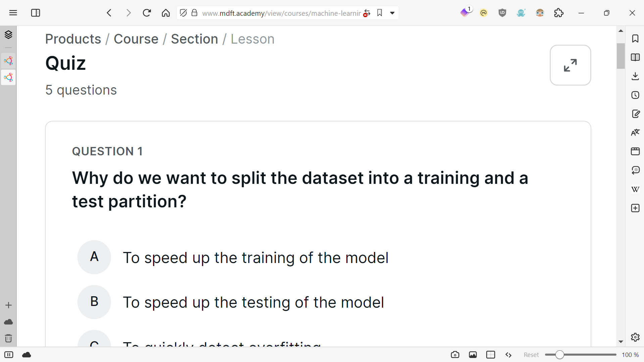The image size is (644, 362).
Task: Open the downloads panel icon
Action: pyautogui.click(x=635, y=76)
